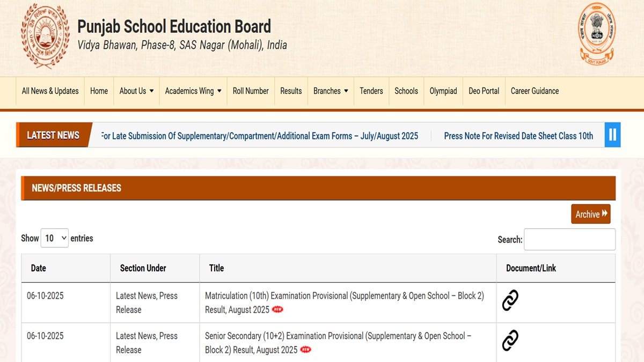Click the Government of Punjab emblem

click(597, 33)
